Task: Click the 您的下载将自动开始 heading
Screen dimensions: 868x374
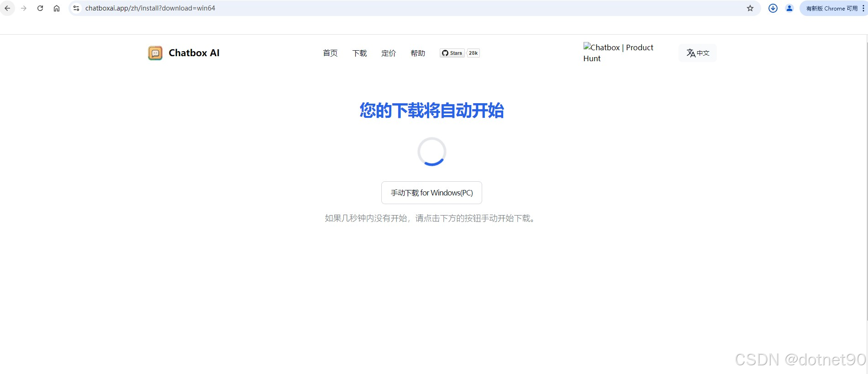Action: [431, 111]
